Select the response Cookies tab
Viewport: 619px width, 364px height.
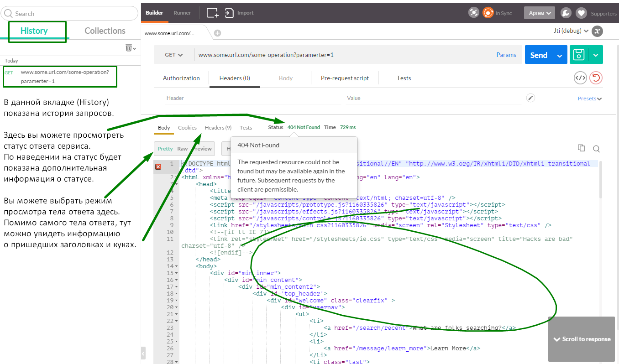[x=187, y=128]
